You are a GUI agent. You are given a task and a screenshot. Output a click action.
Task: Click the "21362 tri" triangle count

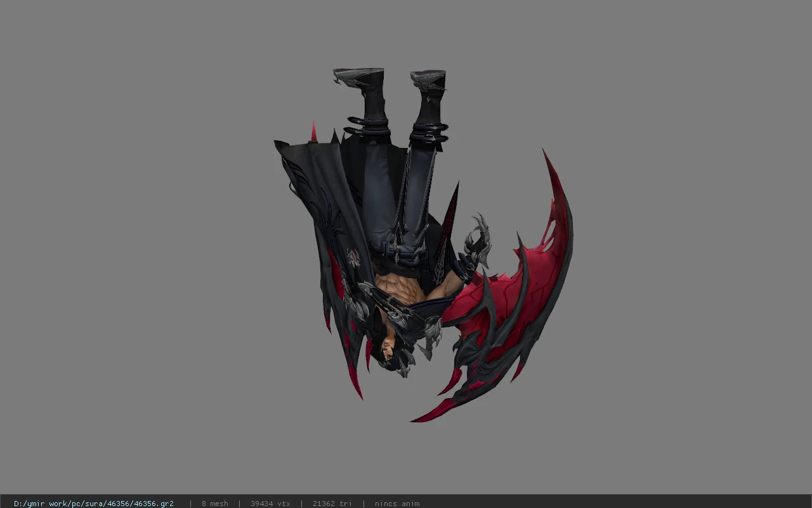tap(332, 504)
